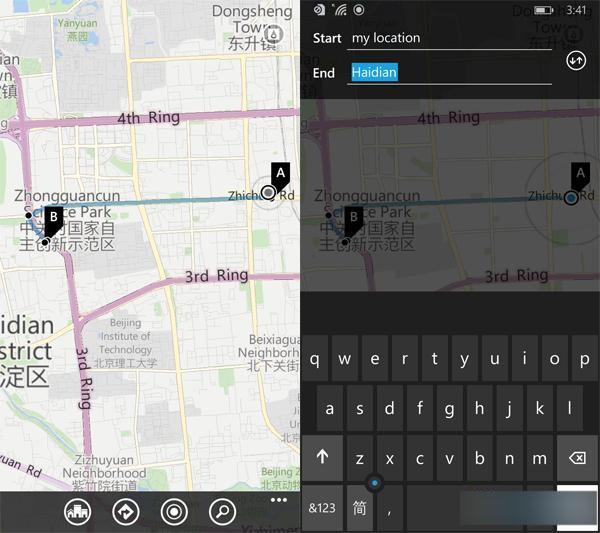Tap the shift arrow key
The height and width of the screenshot is (533, 600).
click(x=323, y=458)
